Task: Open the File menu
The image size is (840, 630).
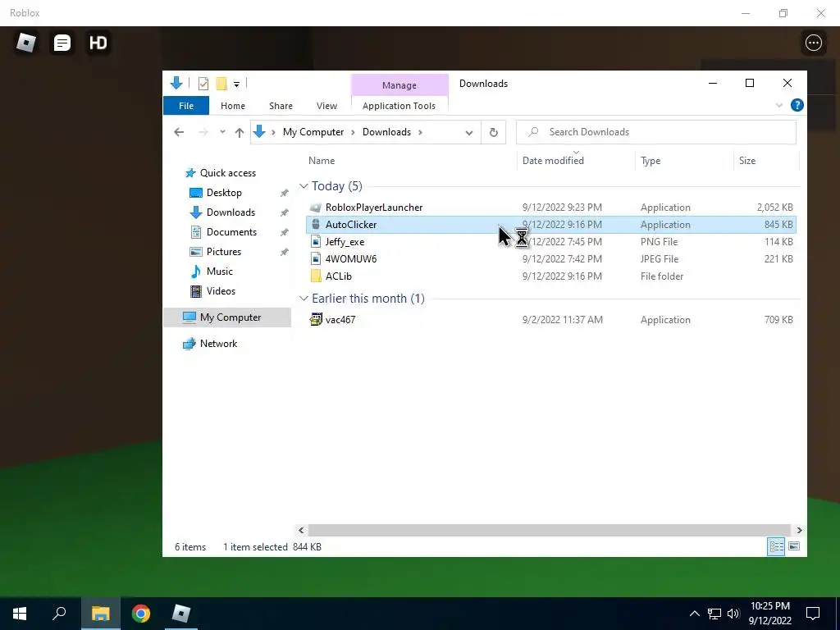Action: pos(186,106)
